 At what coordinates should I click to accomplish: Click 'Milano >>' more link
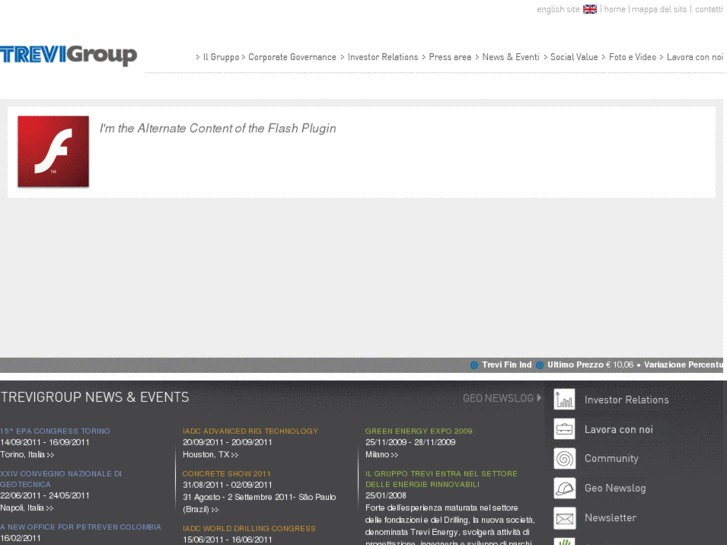pos(382,455)
